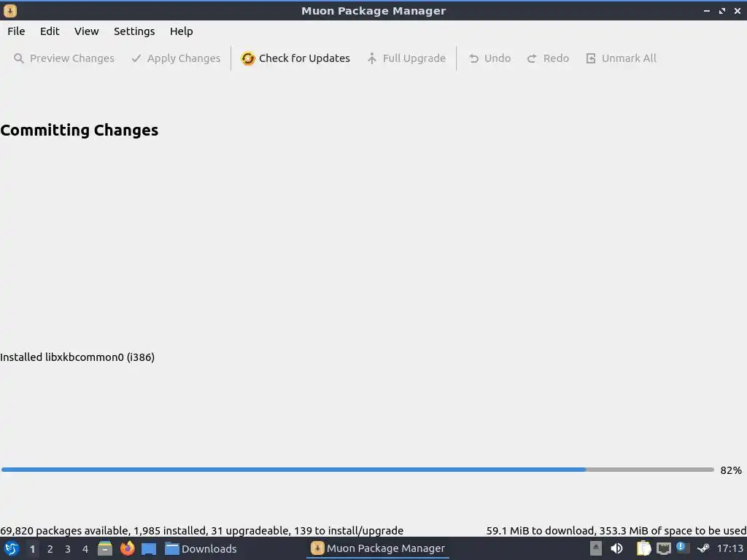Screen dimensions: 747x560
Task: Click the 'Installed libxkbcommon0 (i386)' status text
Action: [x=77, y=357]
